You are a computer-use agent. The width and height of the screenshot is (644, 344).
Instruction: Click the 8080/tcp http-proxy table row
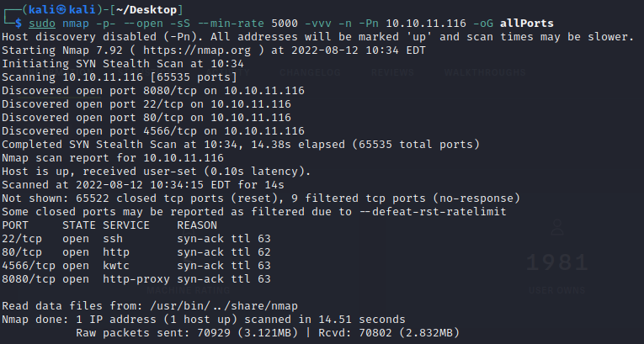136,279
